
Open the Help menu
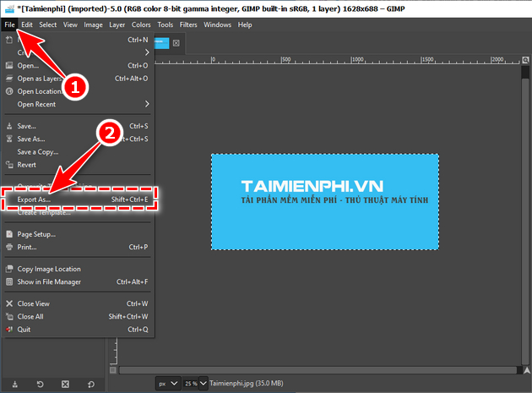tap(245, 25)
